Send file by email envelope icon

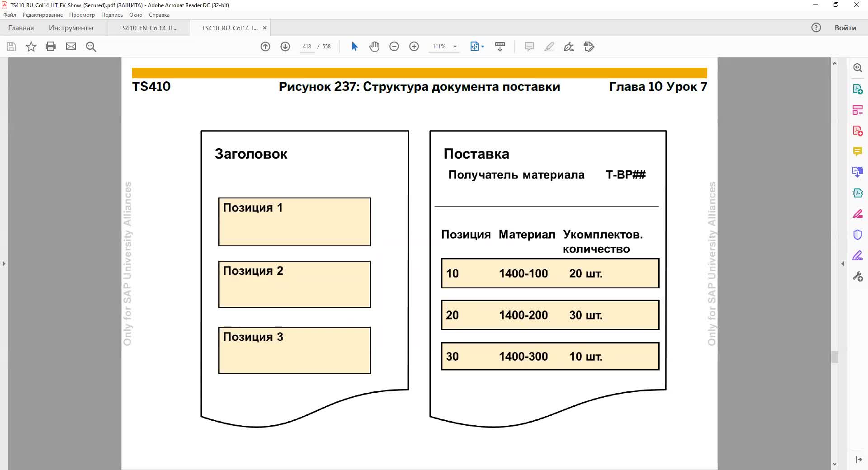(71, 47)
